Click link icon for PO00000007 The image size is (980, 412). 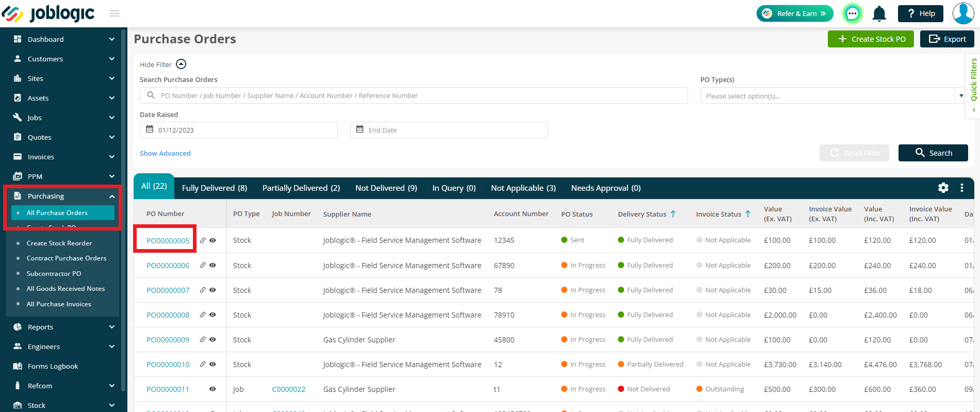[203, 290]
